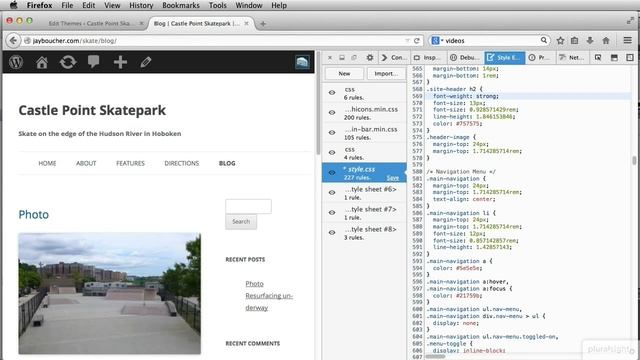The width and height of the screenshot is (640, 360).
Task: Open the URL bar history dropdown
Action: (407, 40)
